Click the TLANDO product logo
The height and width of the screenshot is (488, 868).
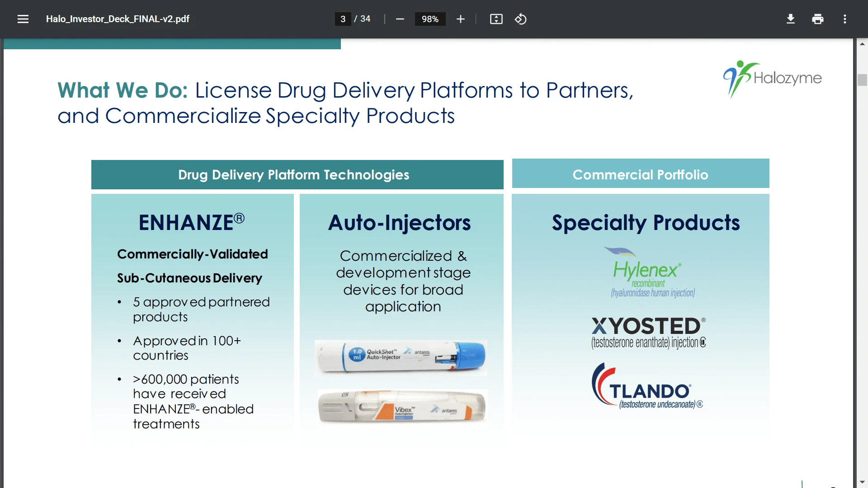(x=647, y=386)
